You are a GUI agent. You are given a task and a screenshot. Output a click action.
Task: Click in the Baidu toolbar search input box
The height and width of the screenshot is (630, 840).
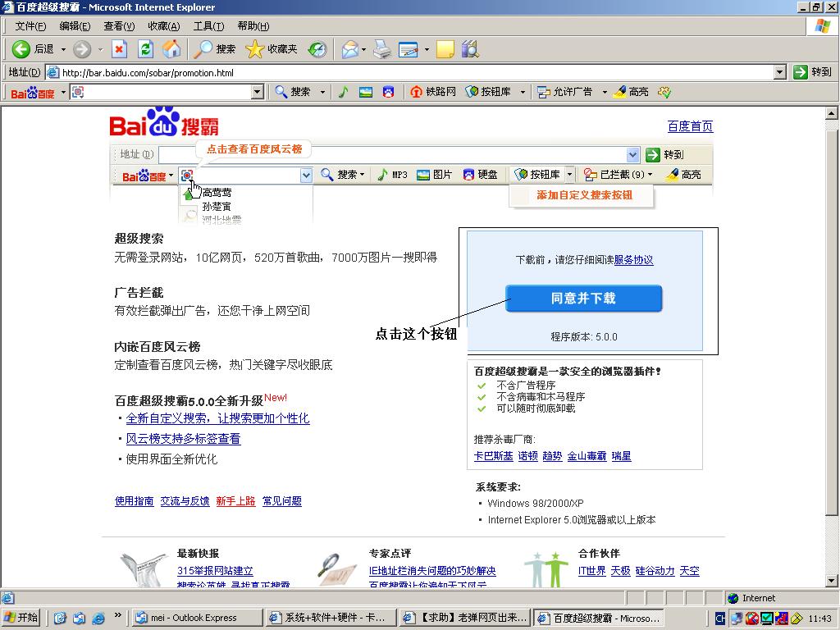pyautogui.click(x=167, y=92)
